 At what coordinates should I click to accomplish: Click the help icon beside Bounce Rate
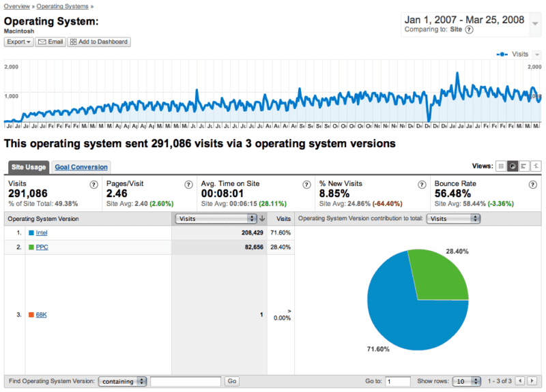(533, 184)
